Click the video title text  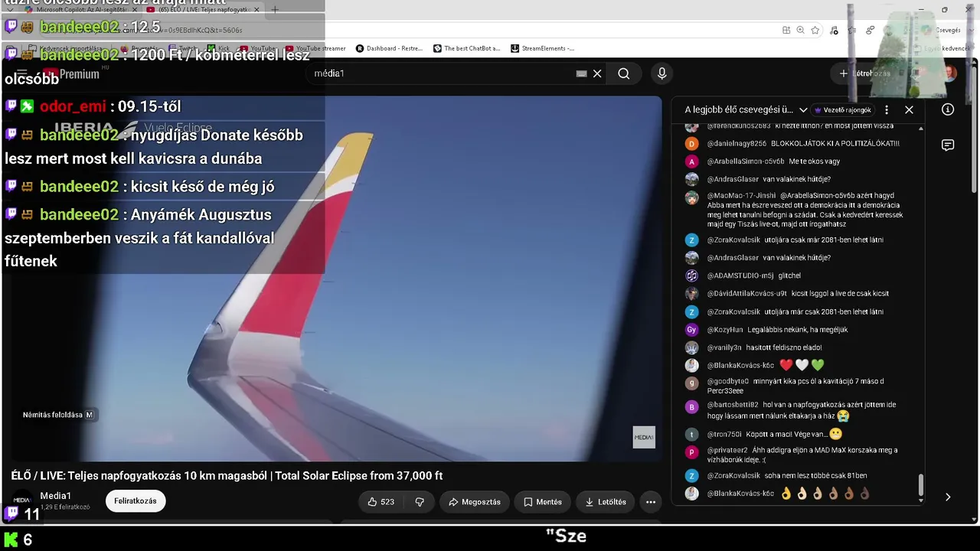(227, 476)
